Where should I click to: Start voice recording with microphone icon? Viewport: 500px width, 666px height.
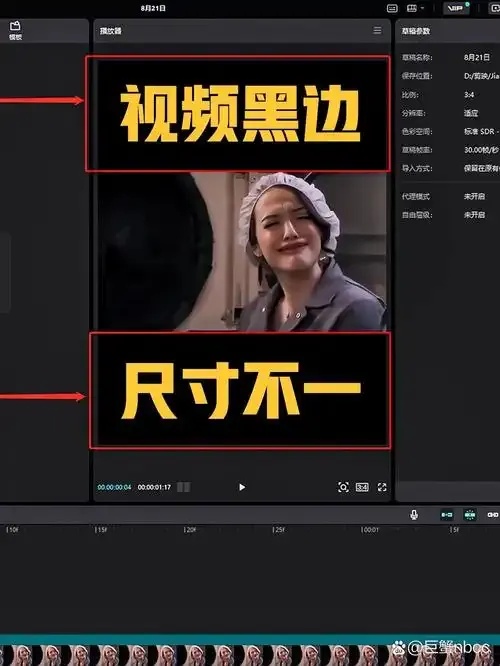tap(414, 515)
